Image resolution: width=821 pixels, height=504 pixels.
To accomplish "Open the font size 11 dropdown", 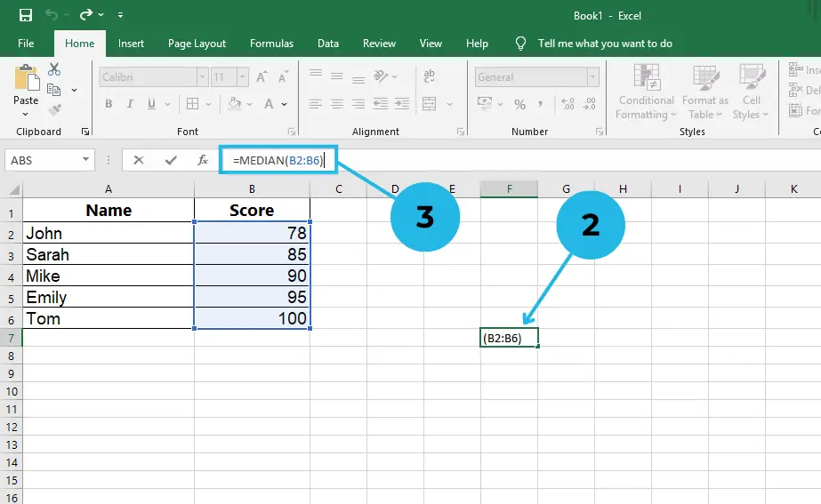I will tap(242, 77).
